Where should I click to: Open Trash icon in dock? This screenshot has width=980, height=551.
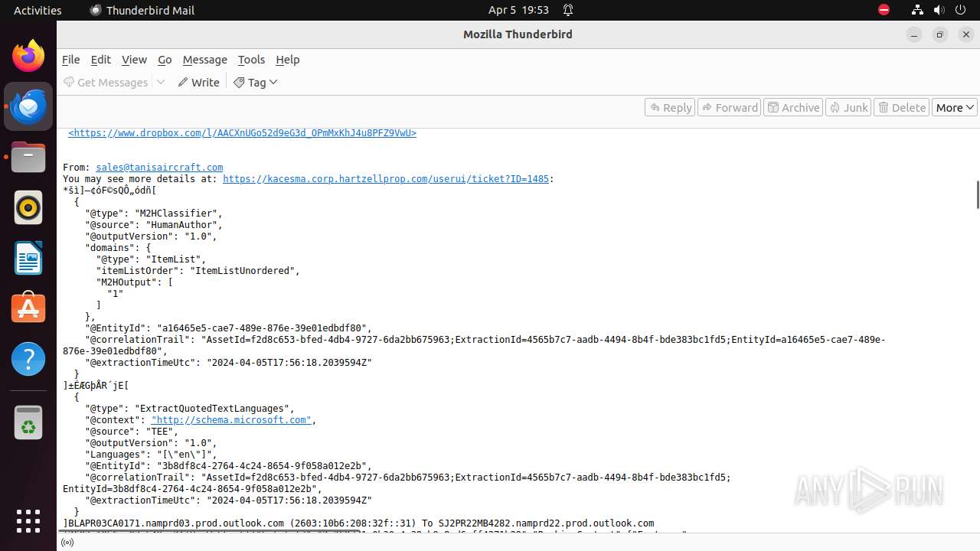pos(28,423)
